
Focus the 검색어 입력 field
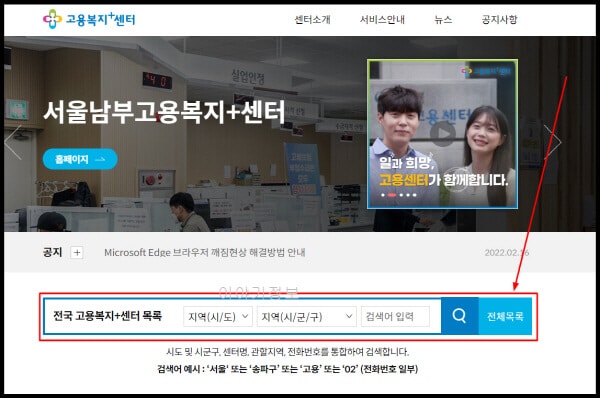395,316
